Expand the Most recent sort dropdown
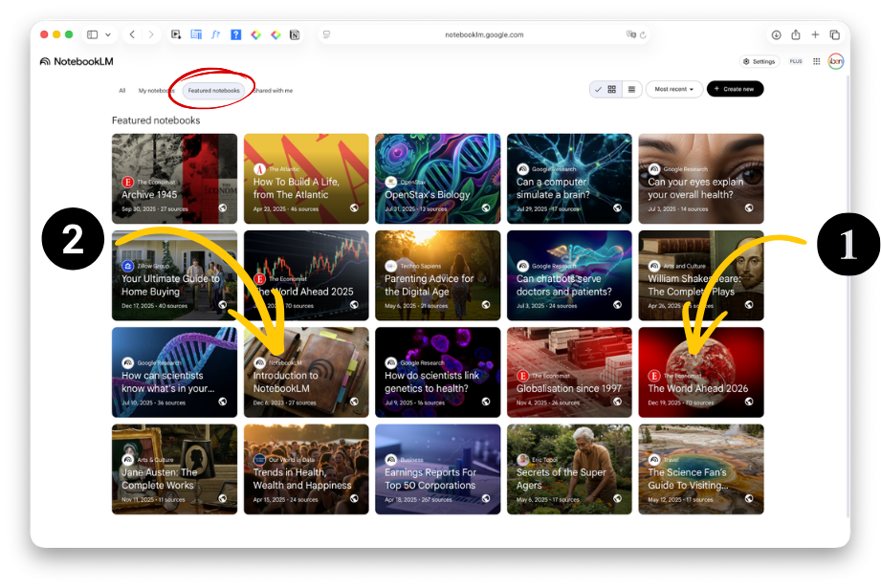The height and width of the screenshot is (588, 881). coord(674,89)
